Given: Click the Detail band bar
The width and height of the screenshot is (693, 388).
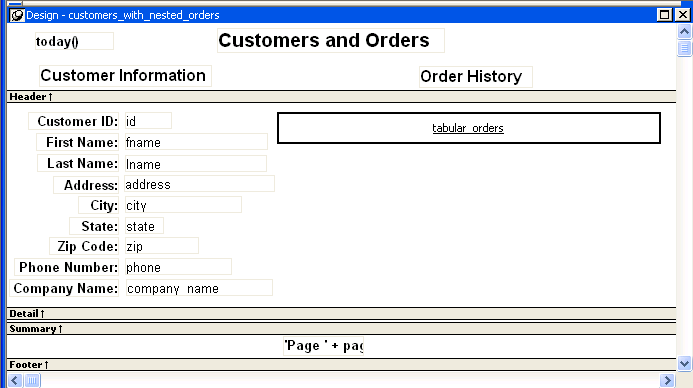Looking at the screenshot, I should pyautogui.click(x=341, y=314).
